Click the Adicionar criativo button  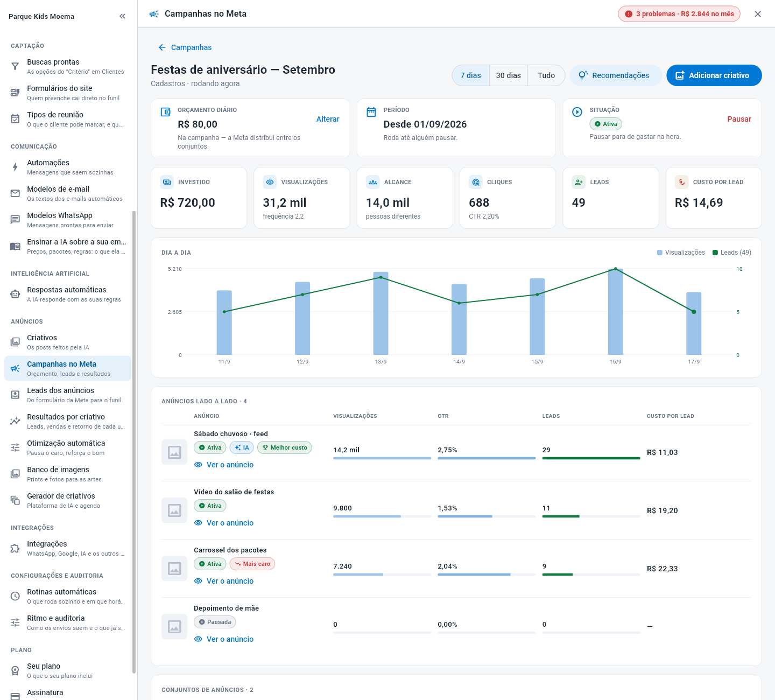[714, 75]
